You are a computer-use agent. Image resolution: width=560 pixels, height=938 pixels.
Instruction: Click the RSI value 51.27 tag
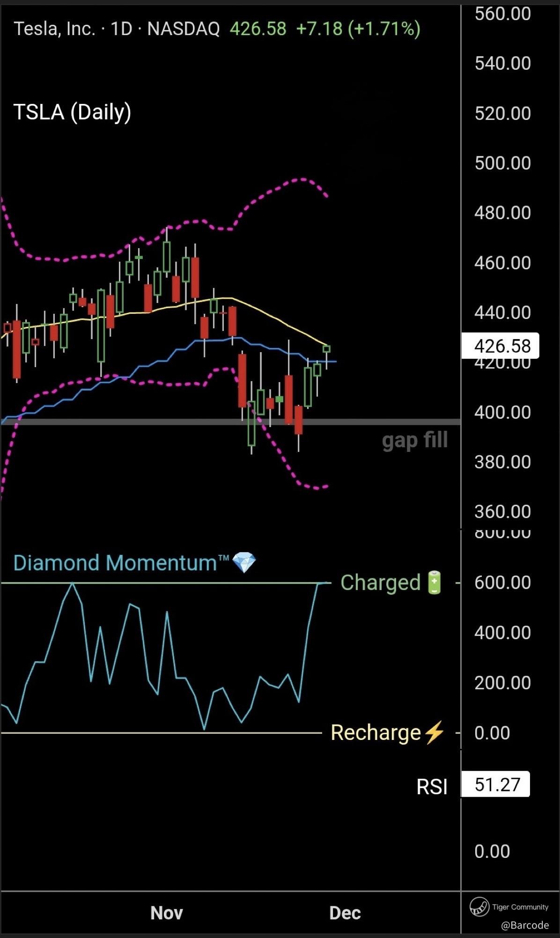(x=496, y=784)
